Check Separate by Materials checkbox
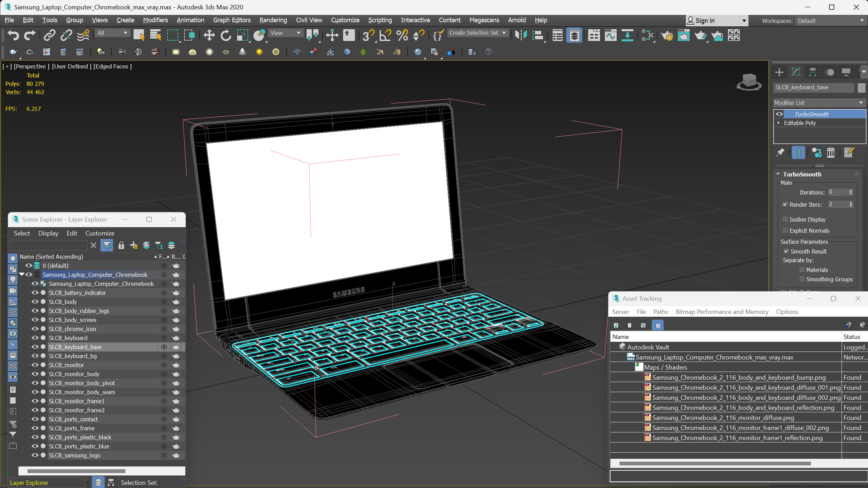 (x=802, y=270)
